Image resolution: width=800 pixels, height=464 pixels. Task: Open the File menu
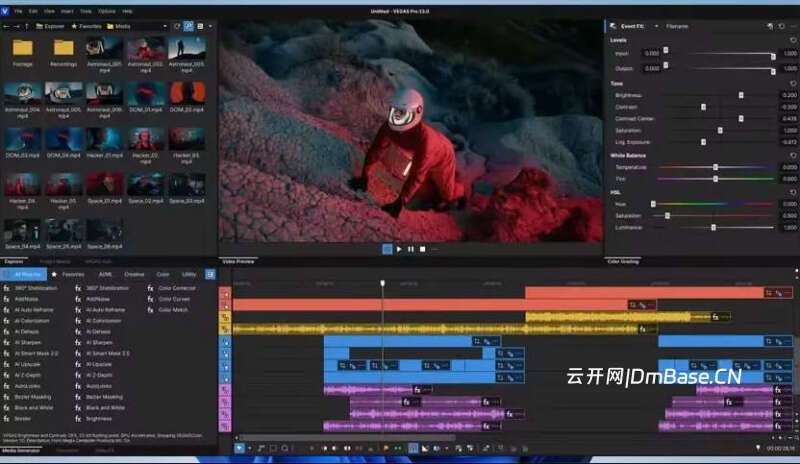point(18,11)
